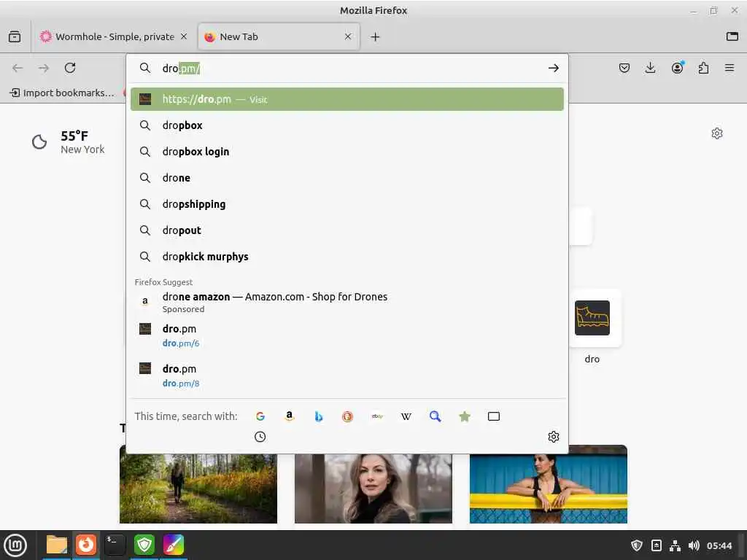Screen dimensions: 747x560
Task: Launch the Files manager from the taskbar
Action: [57, 545]
